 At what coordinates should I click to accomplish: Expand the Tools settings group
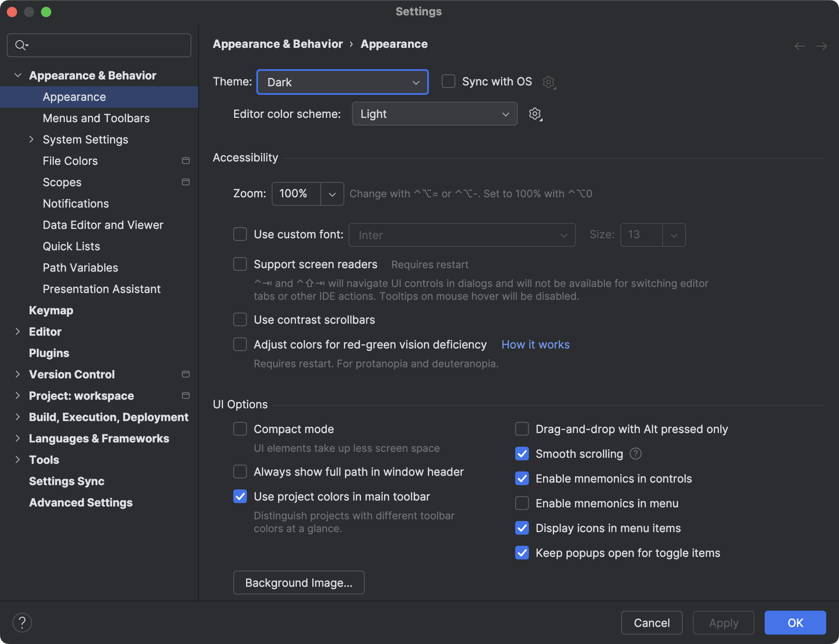click(18, 460)
